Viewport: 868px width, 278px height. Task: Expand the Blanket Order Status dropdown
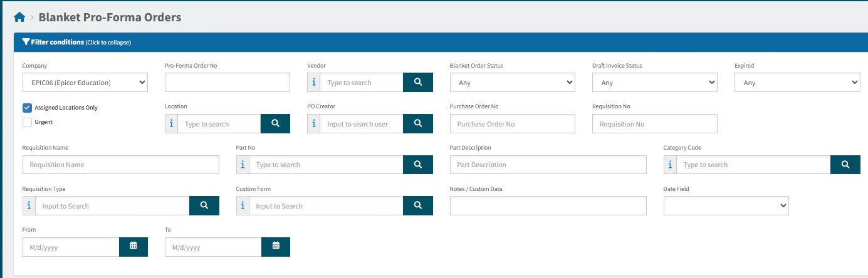[x=512, y=83]
